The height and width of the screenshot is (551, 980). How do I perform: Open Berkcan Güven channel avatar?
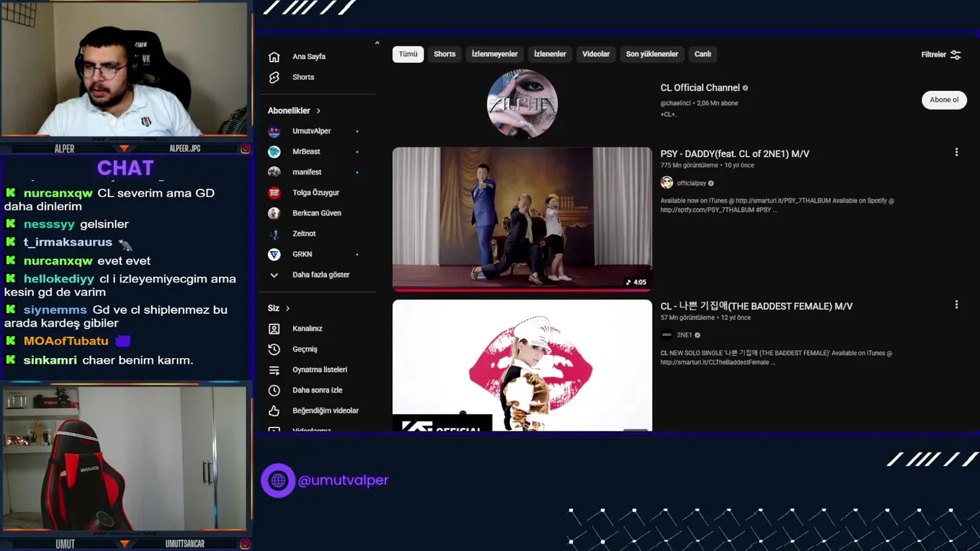pos(274,213)
